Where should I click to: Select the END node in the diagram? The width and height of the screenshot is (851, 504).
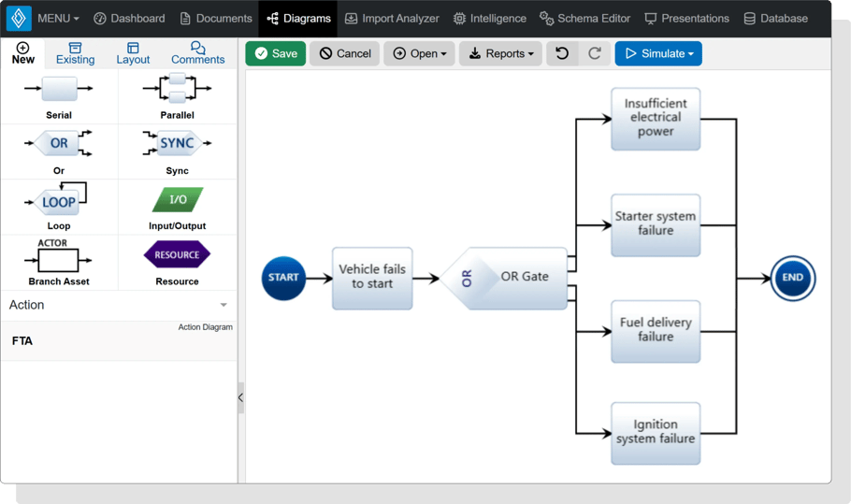793,278
